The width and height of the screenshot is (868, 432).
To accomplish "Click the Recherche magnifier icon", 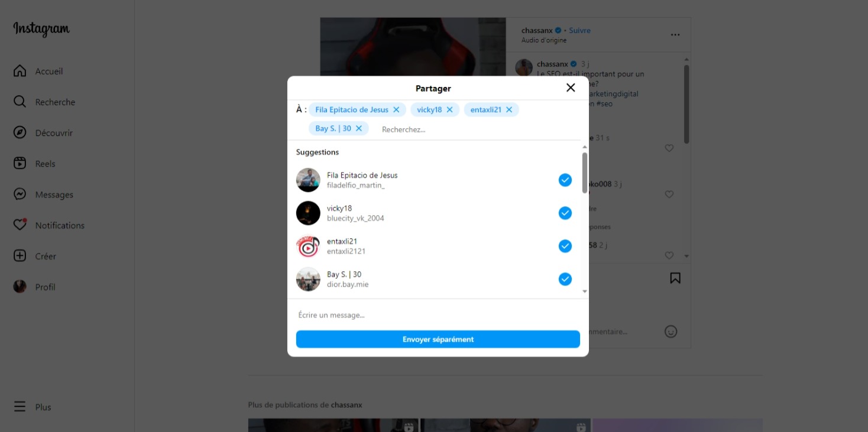I will point(20,102).
